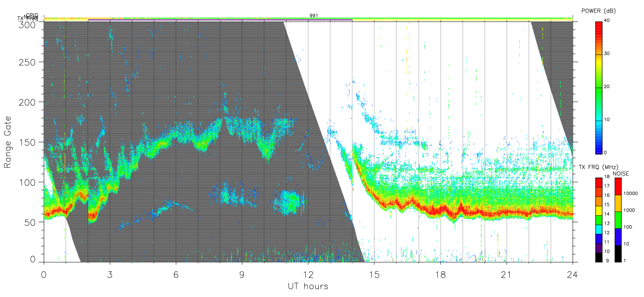Click the "NOISE" legend title
Screen dimensions: 644x297
click(x=621, y=173)
